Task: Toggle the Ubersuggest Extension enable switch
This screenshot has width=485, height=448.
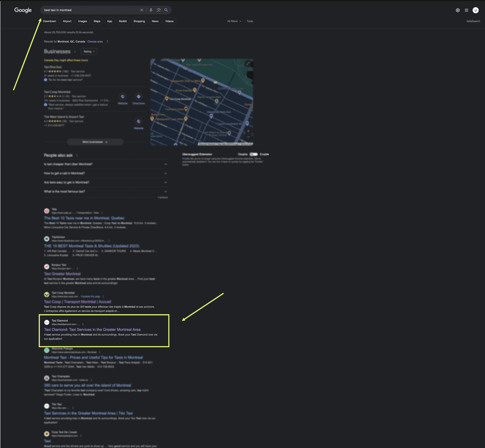Action: click(254, 154)
